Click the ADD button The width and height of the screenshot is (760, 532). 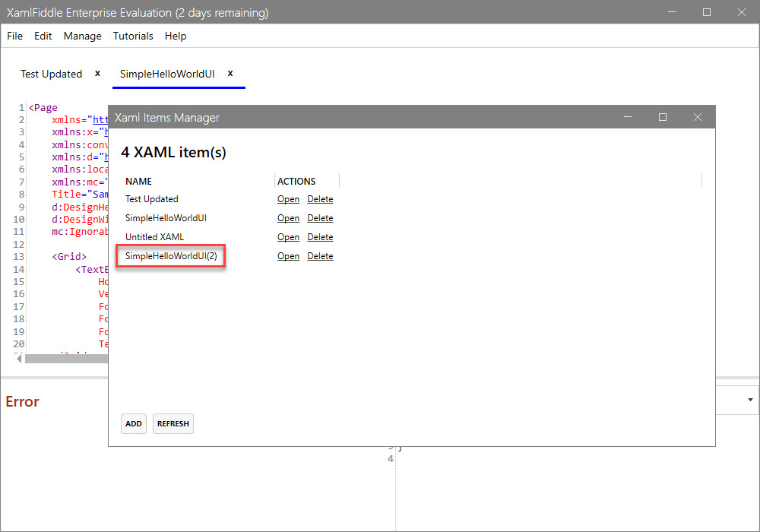(134, 423)
